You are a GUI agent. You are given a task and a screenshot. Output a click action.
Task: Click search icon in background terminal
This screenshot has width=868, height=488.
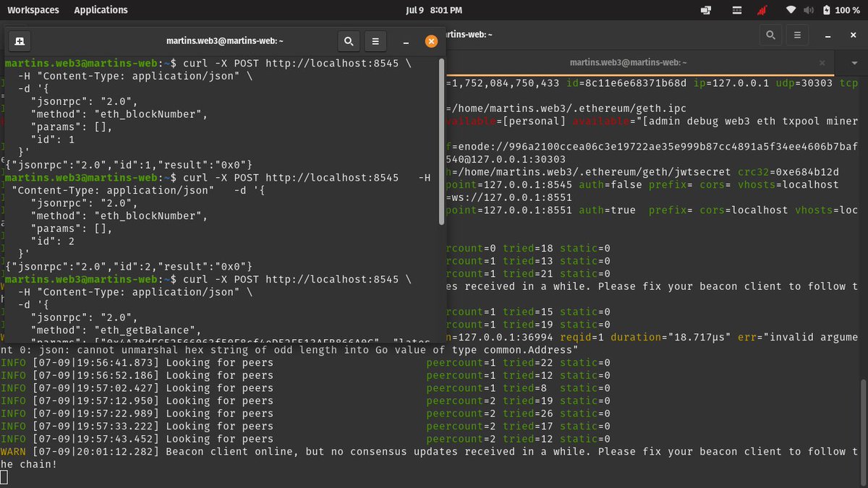(x=770, y=34)
